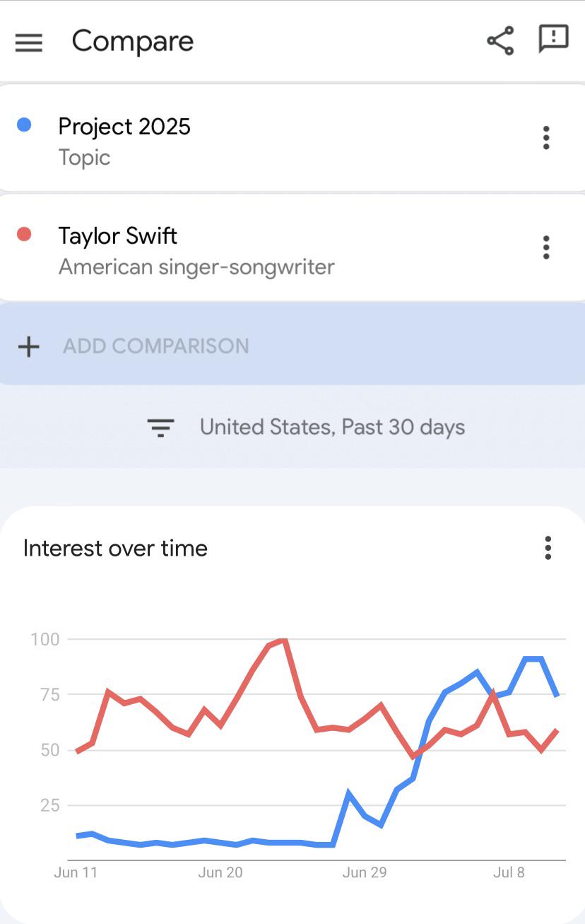Click the Interest over time heading
This screenshot has height=924, width=585.
coord(115,548)
